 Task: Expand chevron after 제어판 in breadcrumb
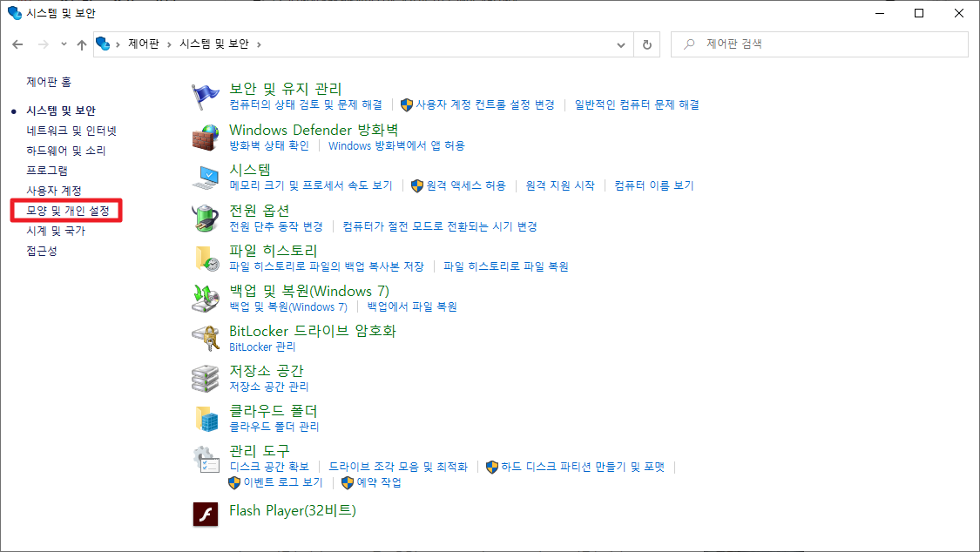click(169, 44)
